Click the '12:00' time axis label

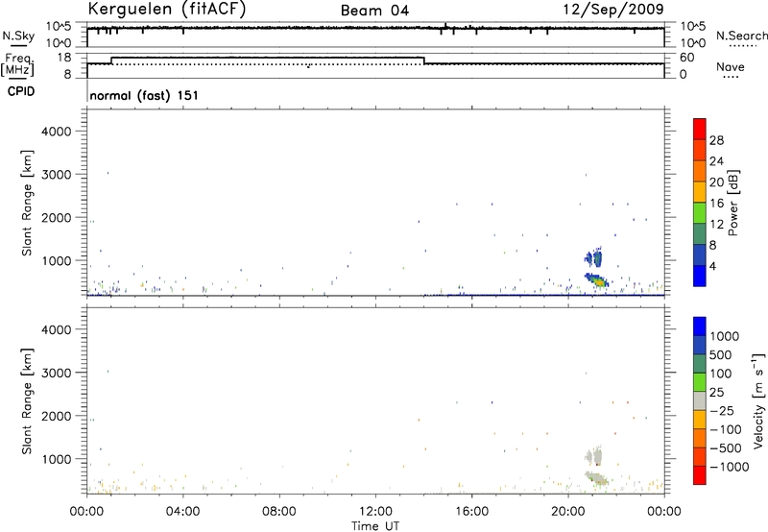[x=375, y=512]
